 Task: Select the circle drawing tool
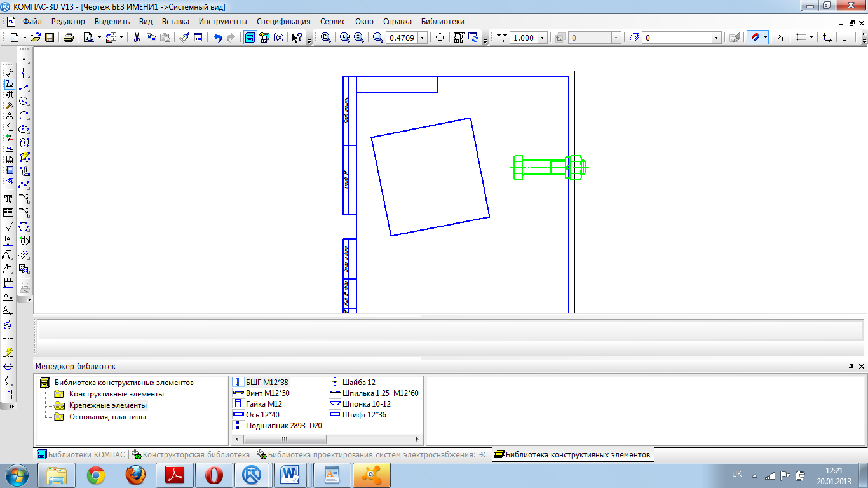(x=24, y=101)
